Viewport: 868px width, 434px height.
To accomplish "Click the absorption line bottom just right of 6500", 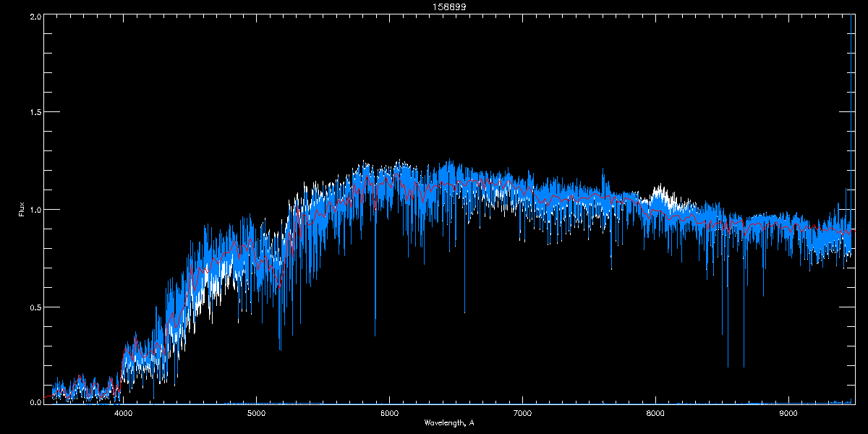I will tap(464, 312).
